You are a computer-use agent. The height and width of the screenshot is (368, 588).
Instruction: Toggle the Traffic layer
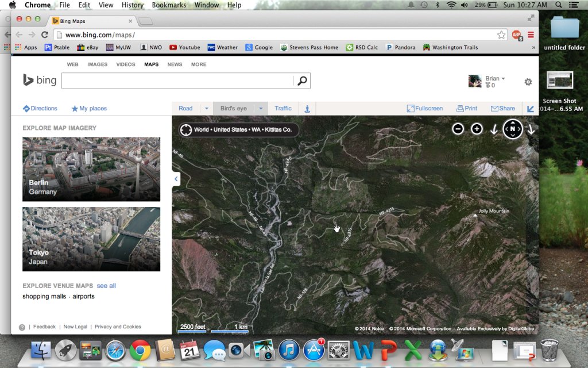[x=283, y=108]
